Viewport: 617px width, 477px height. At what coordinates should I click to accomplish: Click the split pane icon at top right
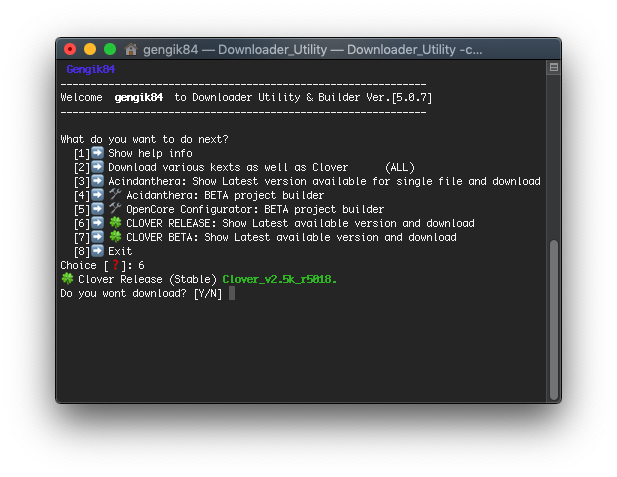pyautogui.click(x=554, y=67)
